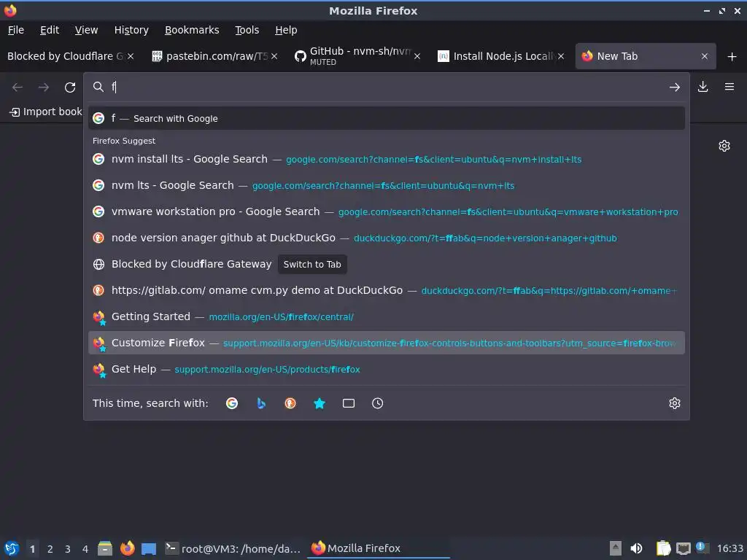747x560 pixels.
Task: Search open tabs with the tab icon
Action: 348,403
